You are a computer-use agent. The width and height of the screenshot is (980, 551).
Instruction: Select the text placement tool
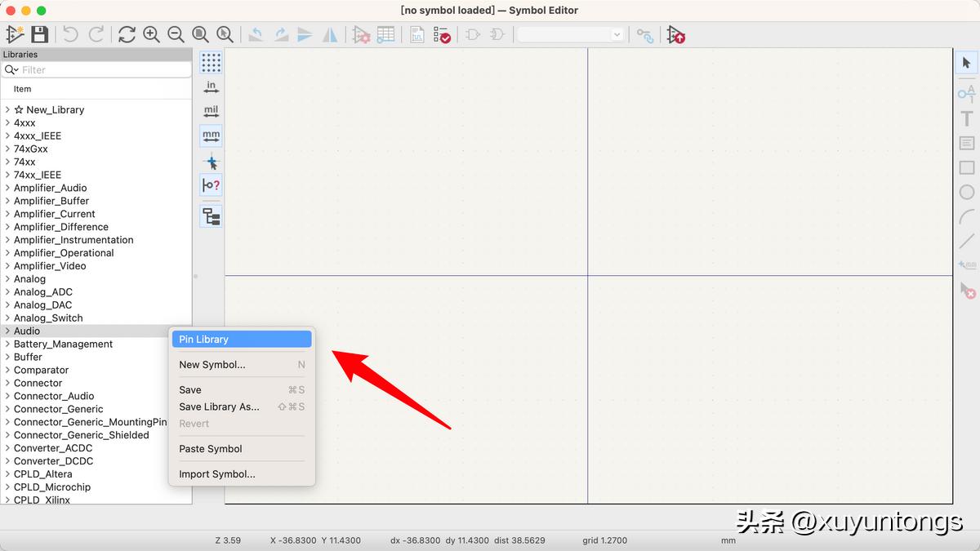[x=966, y=118]
